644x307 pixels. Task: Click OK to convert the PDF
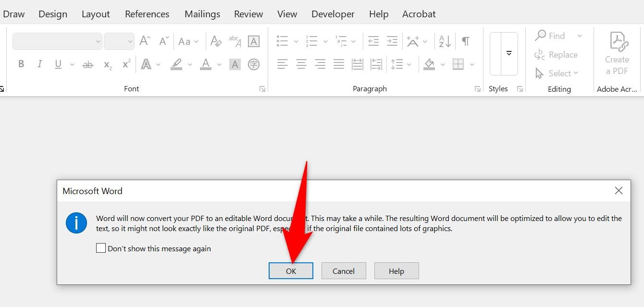(290, 270)
